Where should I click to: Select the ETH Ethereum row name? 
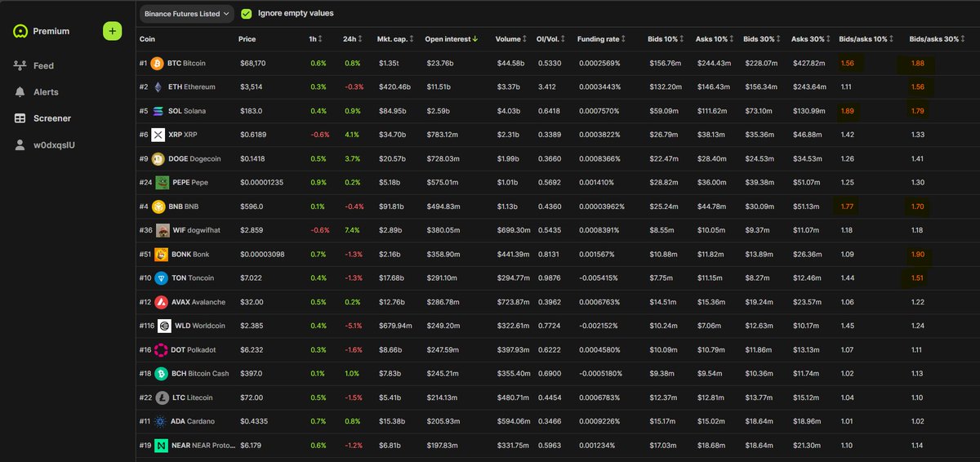coord(191,87)
